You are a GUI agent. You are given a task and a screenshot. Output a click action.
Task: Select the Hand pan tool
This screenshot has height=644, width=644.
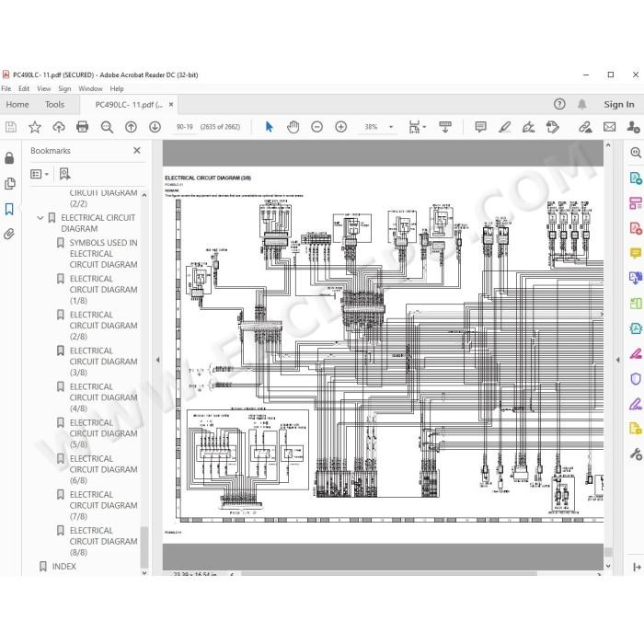pos(293,127)
